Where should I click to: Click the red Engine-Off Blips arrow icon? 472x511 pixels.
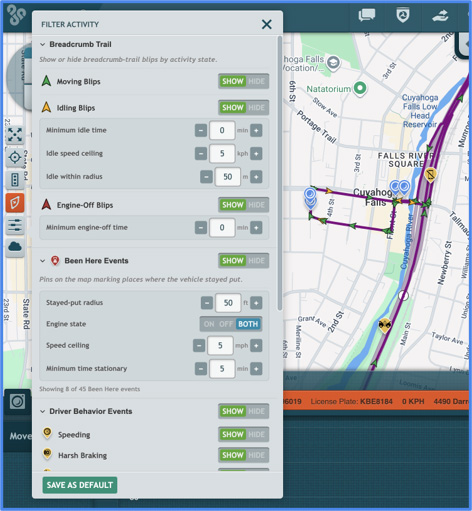pyautogui.click(x=46, y=204)
